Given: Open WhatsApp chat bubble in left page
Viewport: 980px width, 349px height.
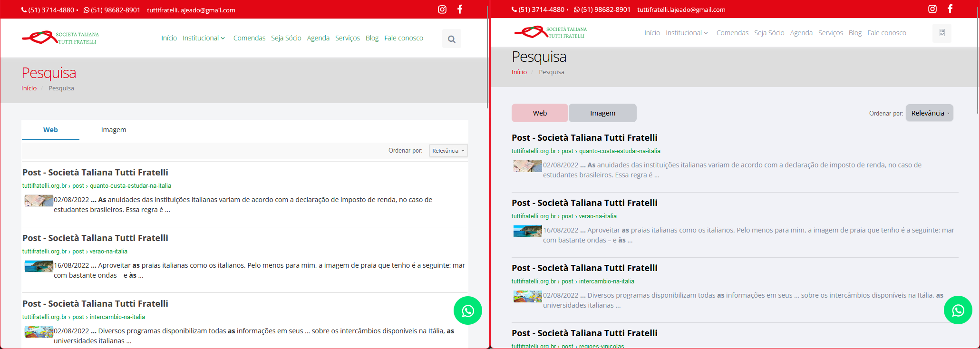Looking at the screenshot, I should tap(468, 310).
